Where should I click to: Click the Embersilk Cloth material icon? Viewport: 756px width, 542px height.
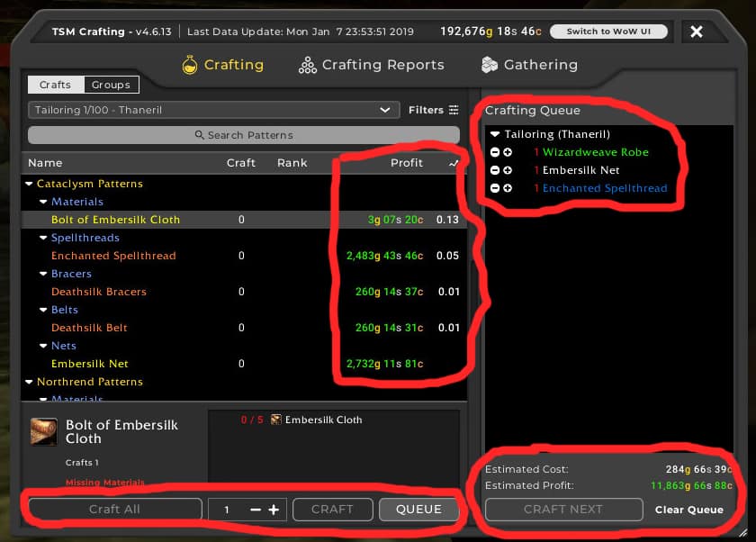pyautogui.click(x=275, y=420)
